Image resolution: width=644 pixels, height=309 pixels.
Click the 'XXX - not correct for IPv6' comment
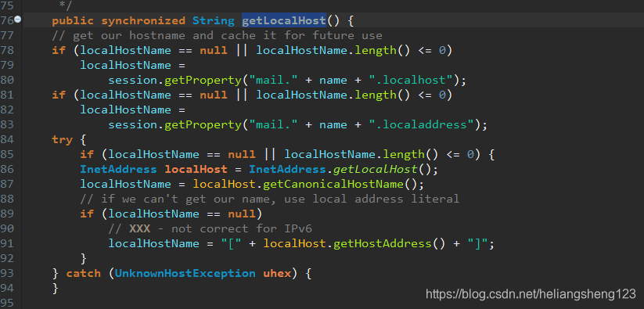click(210, 228)
